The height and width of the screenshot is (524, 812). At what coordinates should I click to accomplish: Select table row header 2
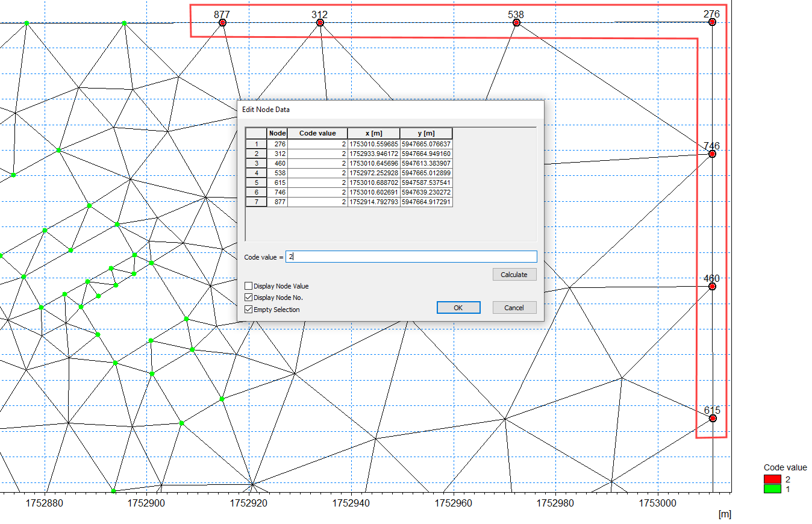[x=256, y=154]
